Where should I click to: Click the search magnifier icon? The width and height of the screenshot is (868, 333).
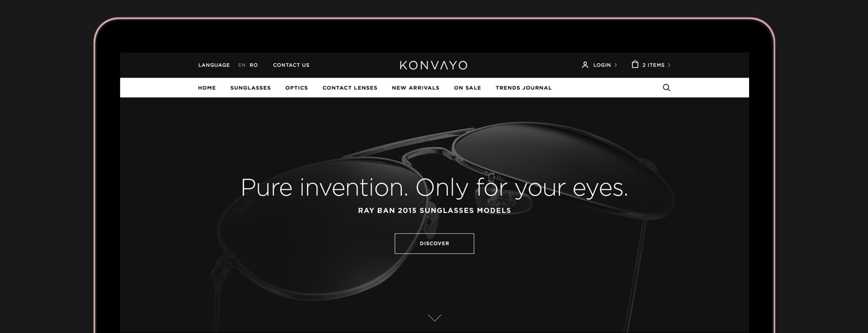(666, 88)
